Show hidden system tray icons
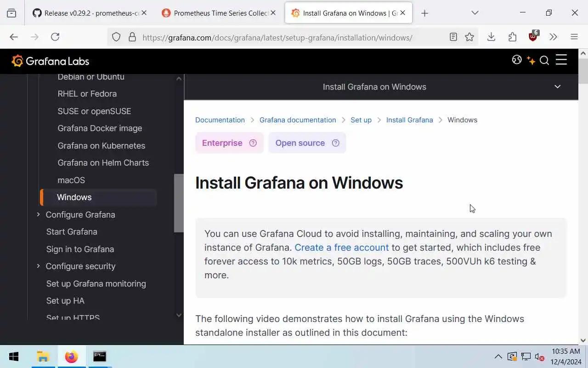 click(498, 356)
